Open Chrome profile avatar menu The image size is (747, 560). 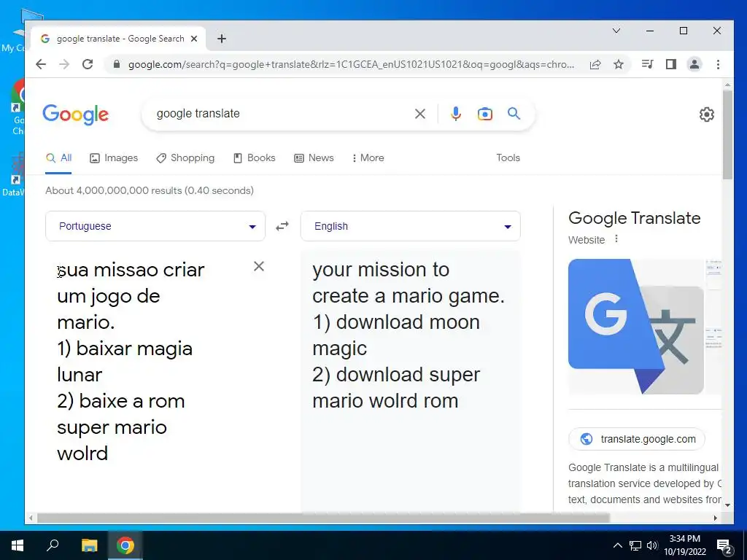pos(694,64)
